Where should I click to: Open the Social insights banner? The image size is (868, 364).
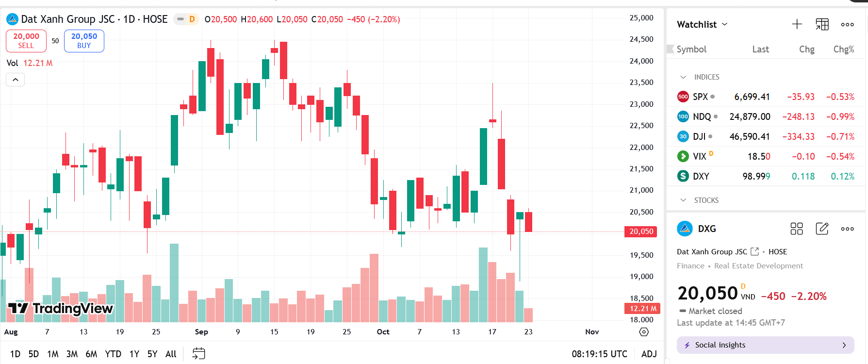(x=765, y=345)
